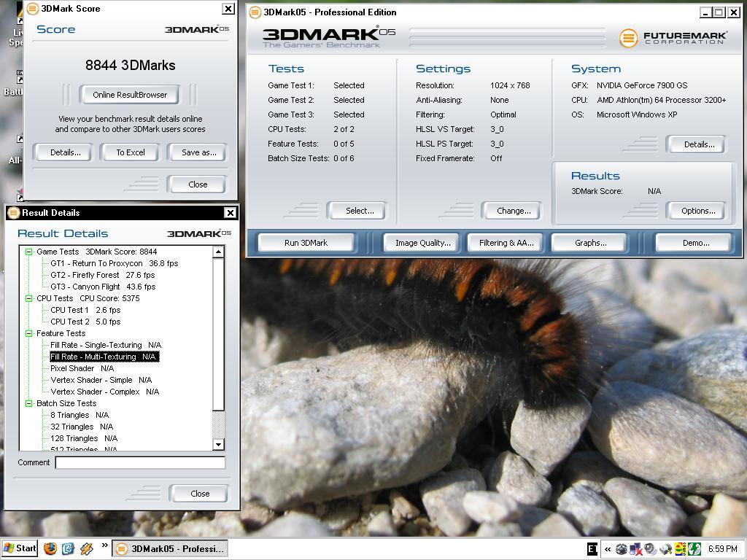Close the 3DMark05 Professional Edition window via X

point(734,12)
